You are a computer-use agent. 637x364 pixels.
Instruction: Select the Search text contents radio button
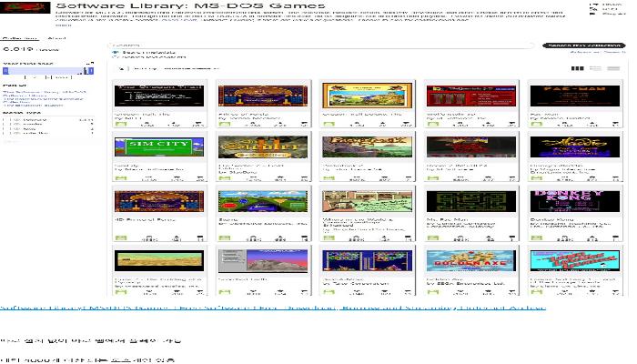tap(115, 57)
